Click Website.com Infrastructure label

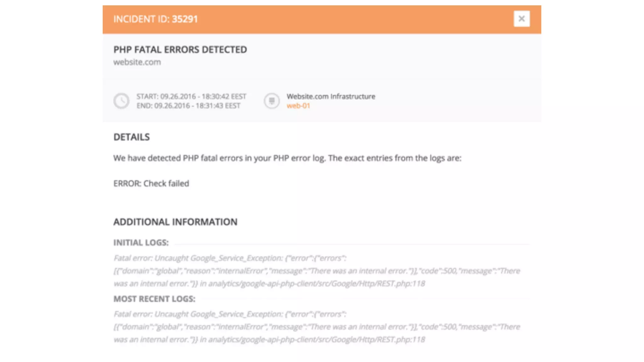331,96
